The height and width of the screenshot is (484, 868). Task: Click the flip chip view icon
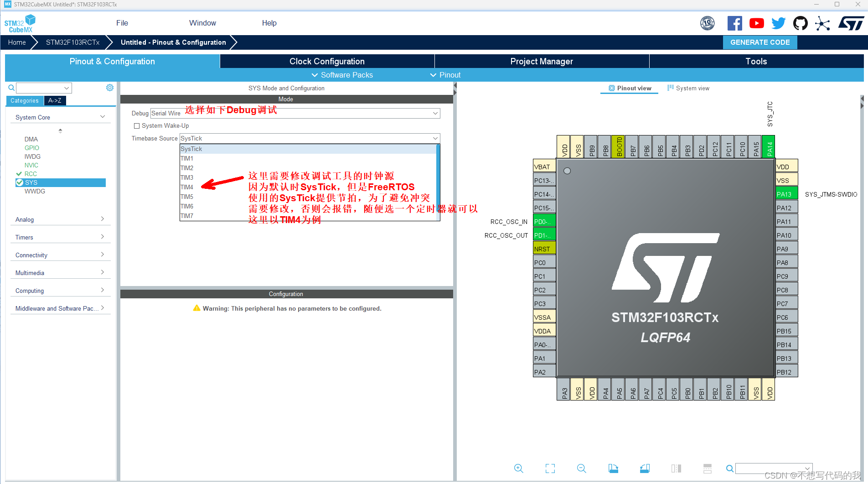pyautogui.click(x=676, y=468)
